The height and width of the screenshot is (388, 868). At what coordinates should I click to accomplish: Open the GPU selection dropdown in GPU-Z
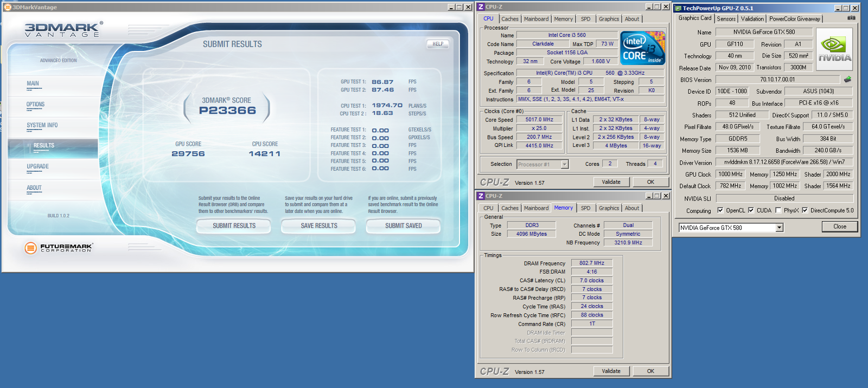779,228
